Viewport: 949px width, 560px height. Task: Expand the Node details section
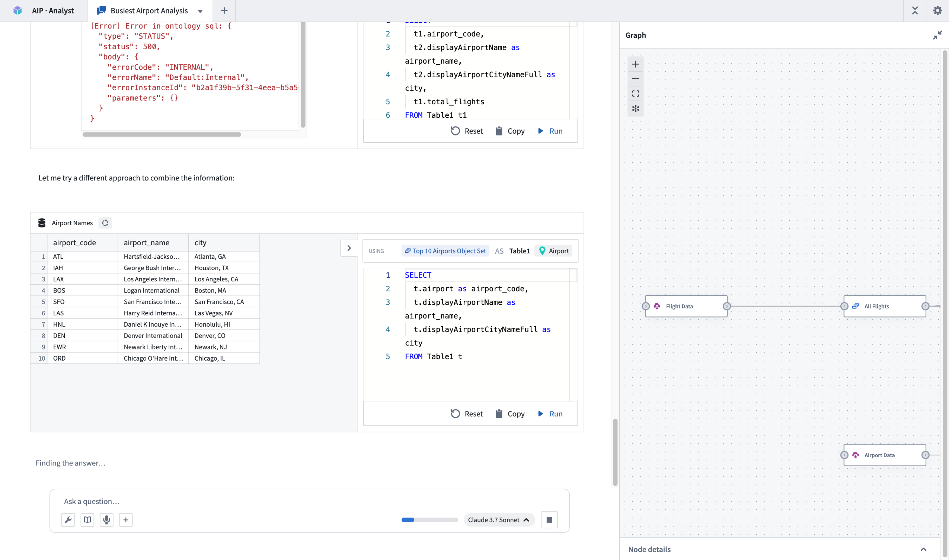pyautogui.click(x=923, y=549)
